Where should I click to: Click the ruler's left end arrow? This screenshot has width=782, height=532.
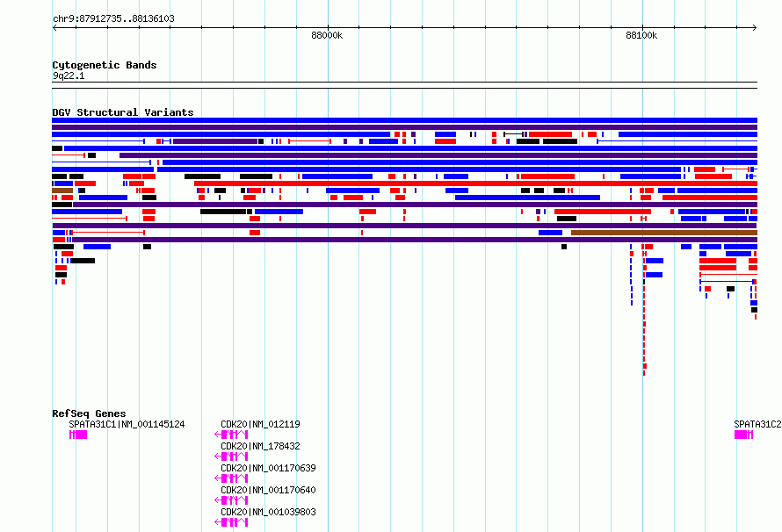(54, 27)
